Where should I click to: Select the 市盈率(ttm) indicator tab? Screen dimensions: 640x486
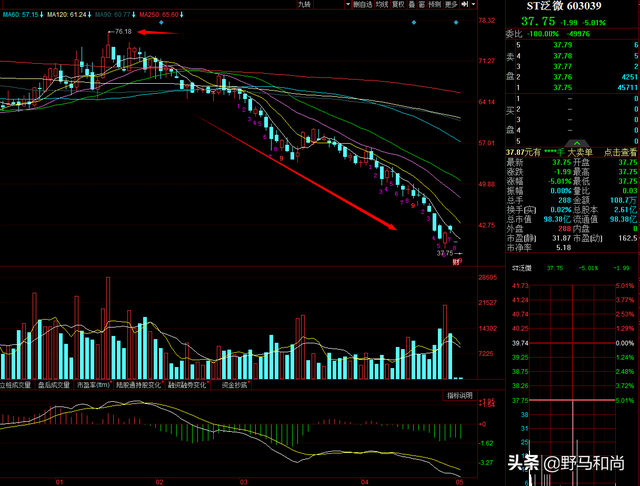(92, 384)
